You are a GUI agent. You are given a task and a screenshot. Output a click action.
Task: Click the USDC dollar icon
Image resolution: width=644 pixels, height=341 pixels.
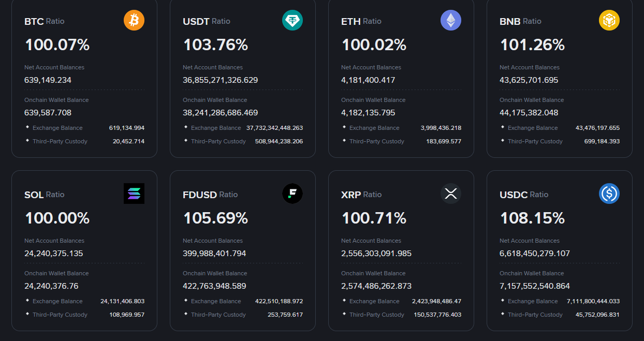click(609, 194)
